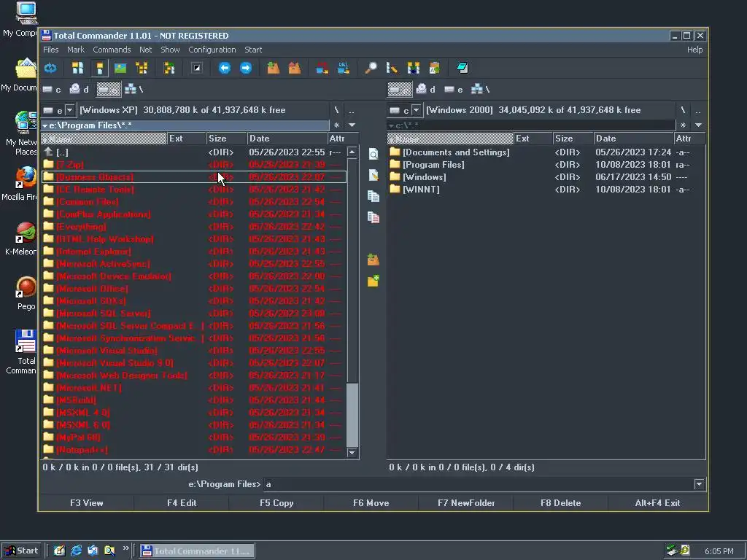Click the F3 View button
Screen dimensions: 747x560
click(86, 503)
